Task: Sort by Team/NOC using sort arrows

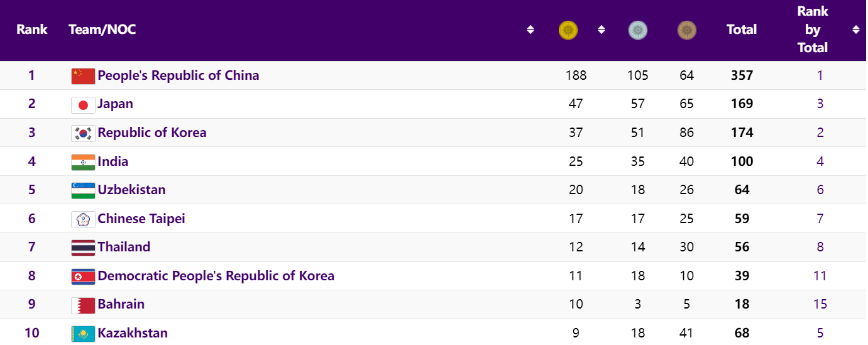Action: (x=530, y=30)
